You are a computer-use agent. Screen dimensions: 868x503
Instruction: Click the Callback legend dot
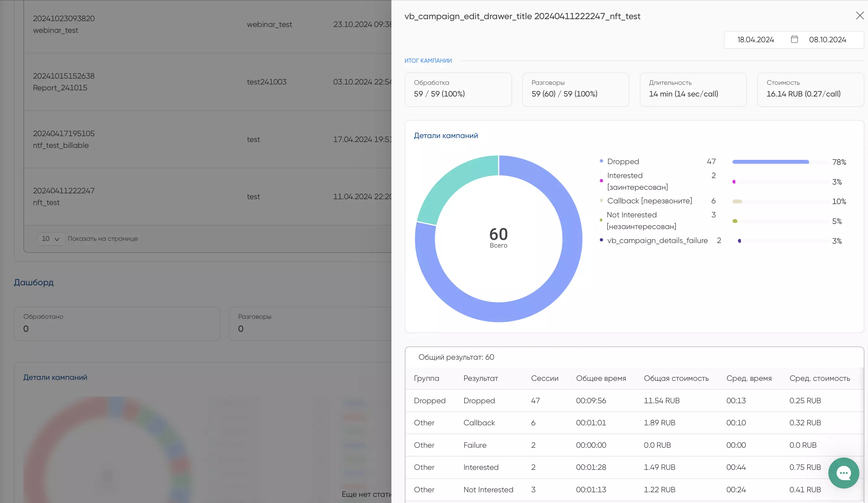(601, 200)
